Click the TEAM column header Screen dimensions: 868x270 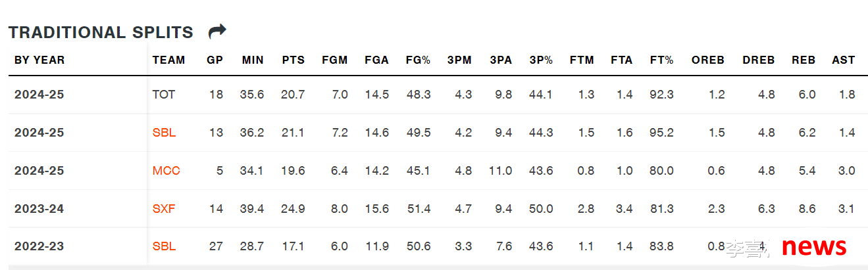[169, 60]
